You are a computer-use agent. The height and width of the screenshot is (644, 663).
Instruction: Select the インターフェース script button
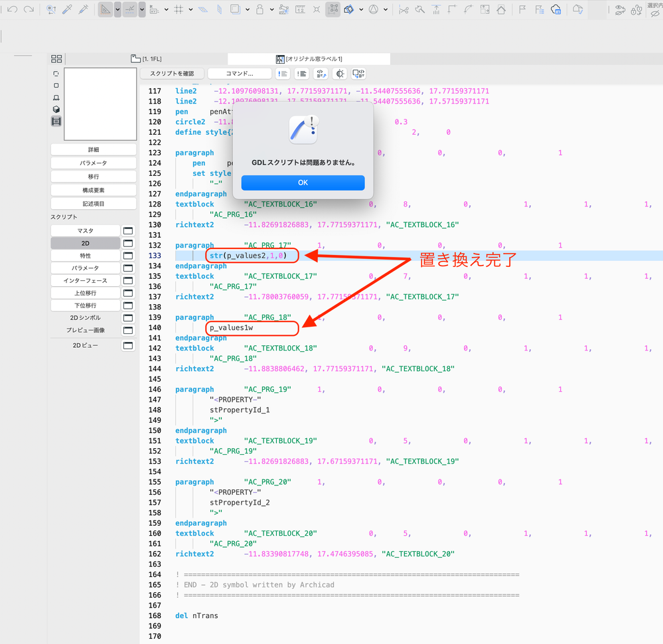[x=86, y=281]
